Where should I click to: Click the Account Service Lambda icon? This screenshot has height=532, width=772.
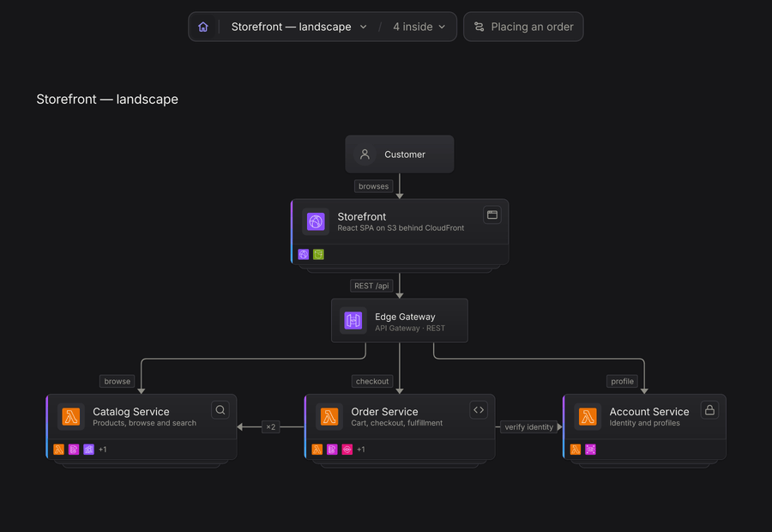coord(588,417)
